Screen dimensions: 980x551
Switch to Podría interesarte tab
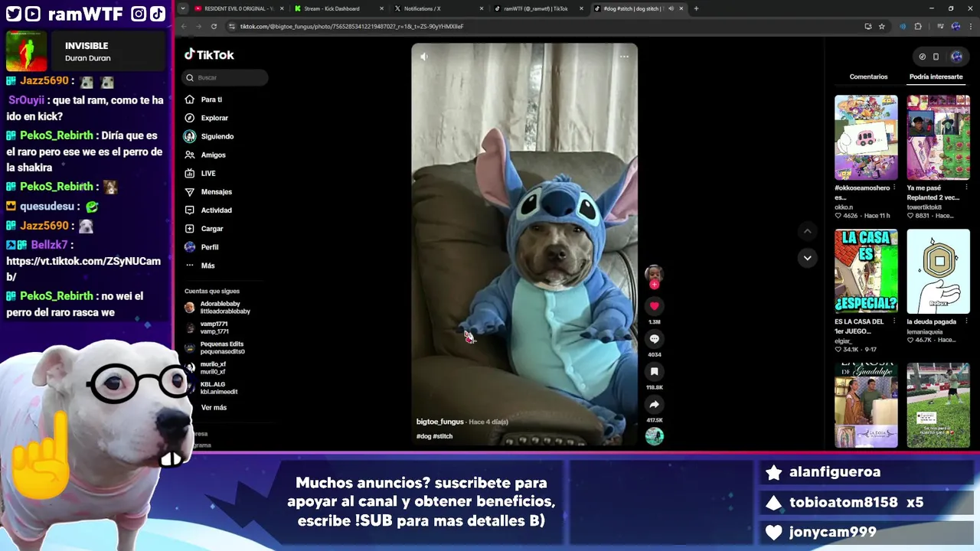click(936, 77)
